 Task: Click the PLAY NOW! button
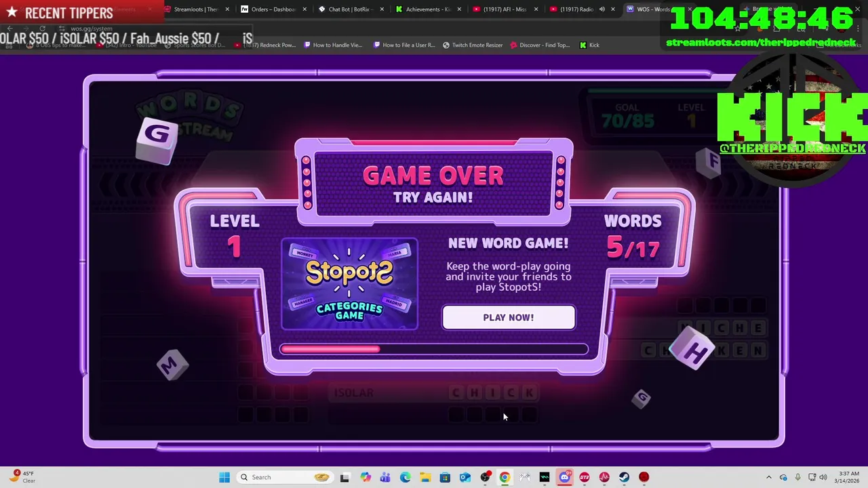[509, 317]
